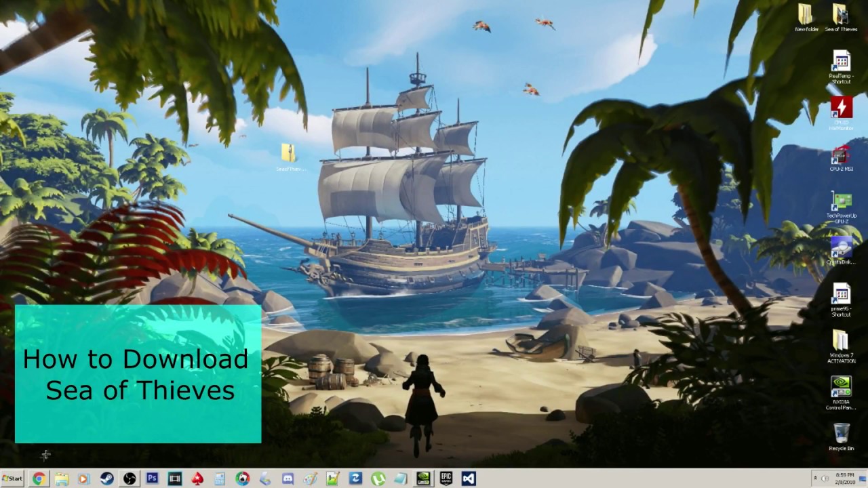Image resolution: width=868 pixels, height=488 pixels.
Task: Select the CPUID HWMonitor desktop icon
Action: 841,113
